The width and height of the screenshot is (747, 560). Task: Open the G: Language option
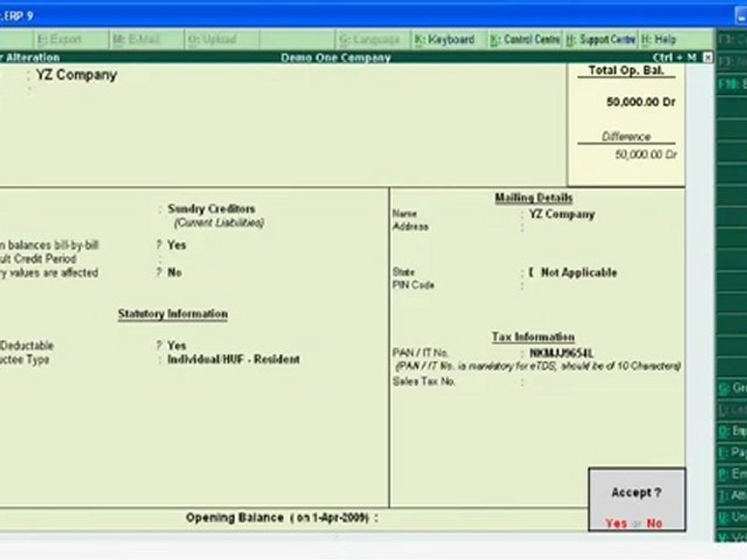click(x=370, y=40)
